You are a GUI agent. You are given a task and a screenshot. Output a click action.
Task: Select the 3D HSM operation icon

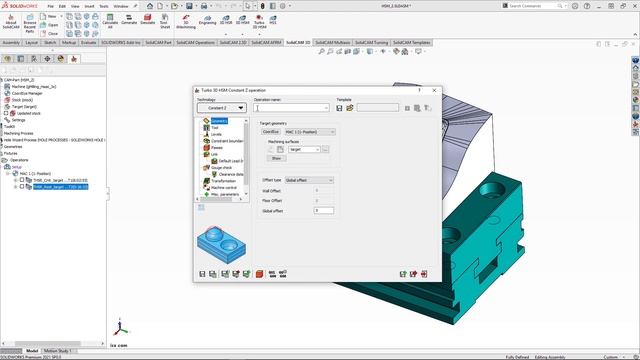(x=242, y=20)
